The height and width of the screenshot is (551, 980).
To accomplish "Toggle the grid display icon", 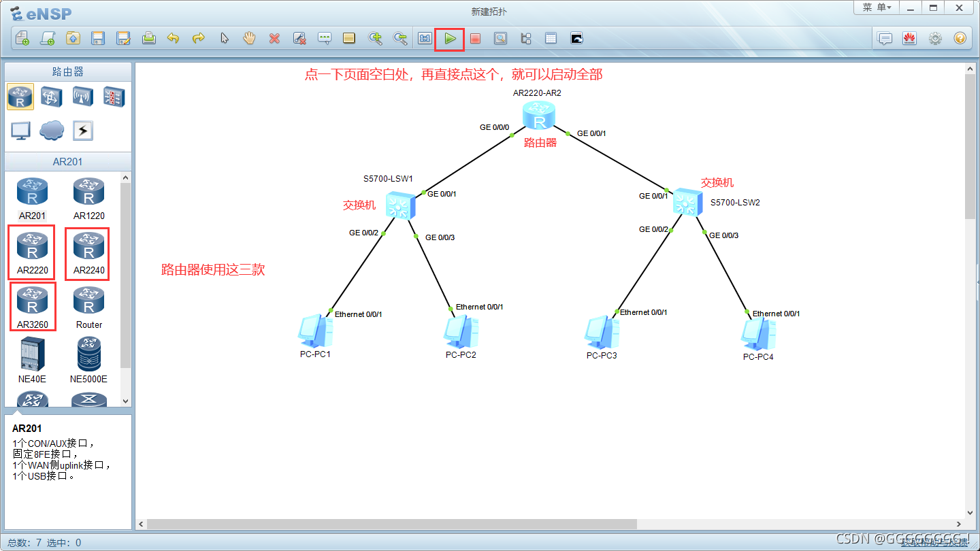I will click(551, 38).
